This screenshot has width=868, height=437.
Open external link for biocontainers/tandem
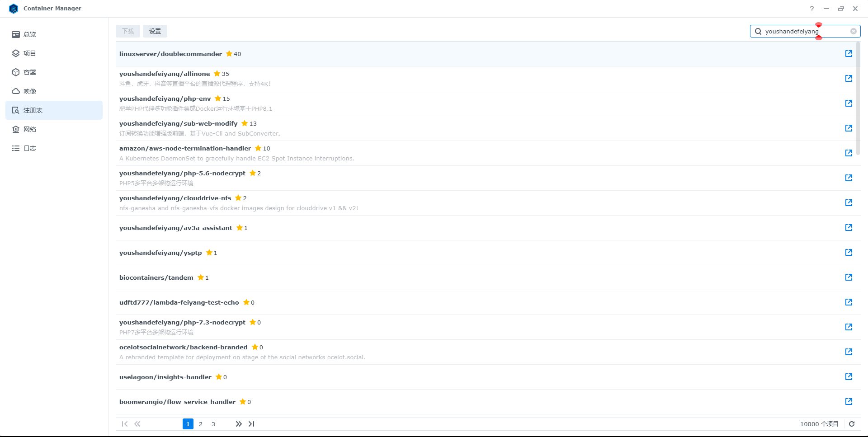coord(849,277)
